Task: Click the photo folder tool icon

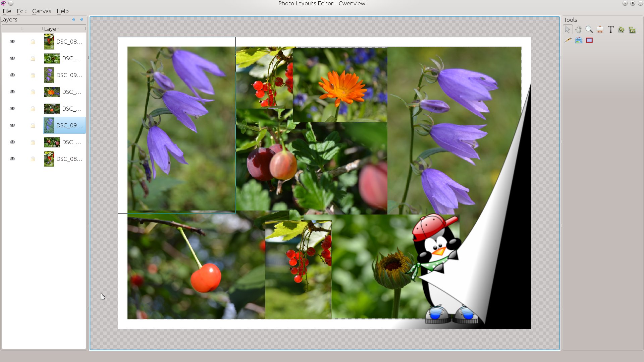Action: tap(632, 30)
